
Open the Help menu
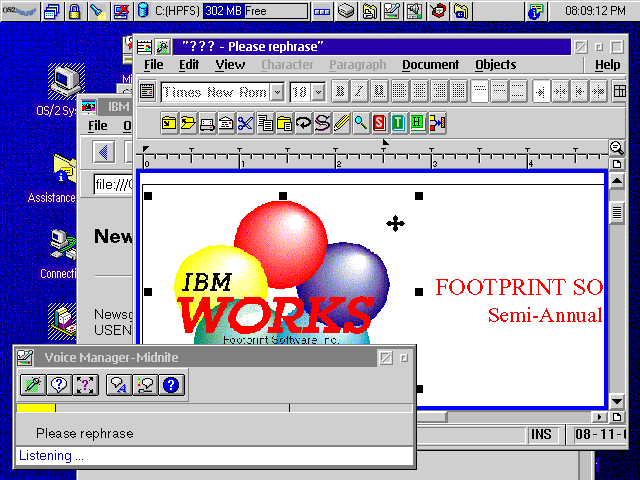coord(607,65)
